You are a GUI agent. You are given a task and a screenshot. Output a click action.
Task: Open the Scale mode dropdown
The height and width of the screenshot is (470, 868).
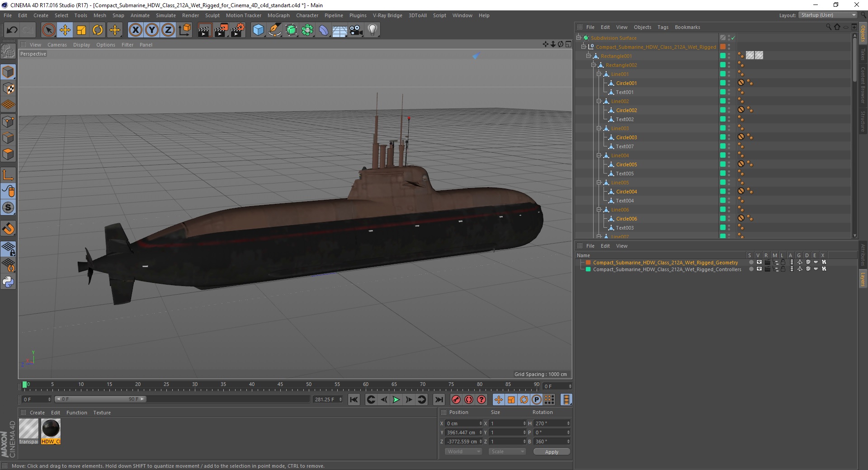(x=507, y=451)
